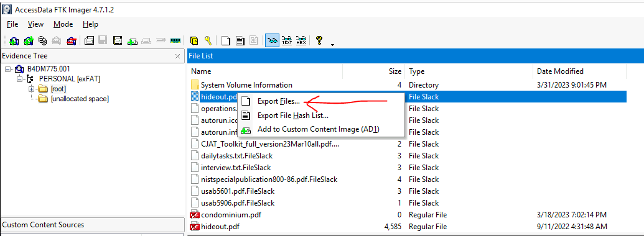Collapse the PERSONAL [exFAT] tree node
The image size is (644, 236).
(19, 79)
